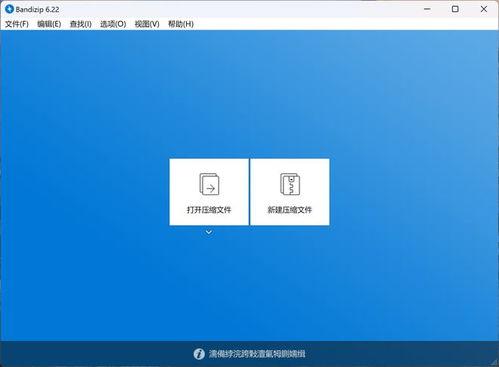Open the 视图(V) menu
The width and height of the screenshot is (499, 367).
(x=147, y=24)
